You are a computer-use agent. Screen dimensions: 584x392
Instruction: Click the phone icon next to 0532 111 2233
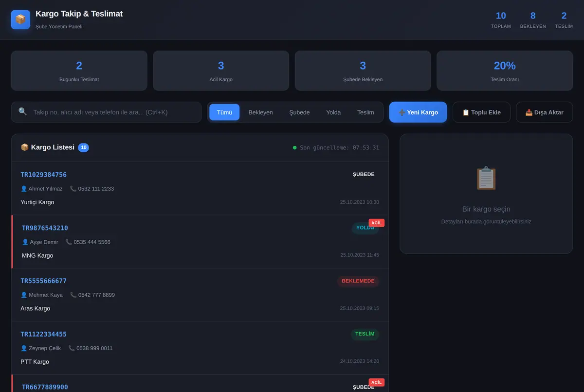[x=73, y=189]
